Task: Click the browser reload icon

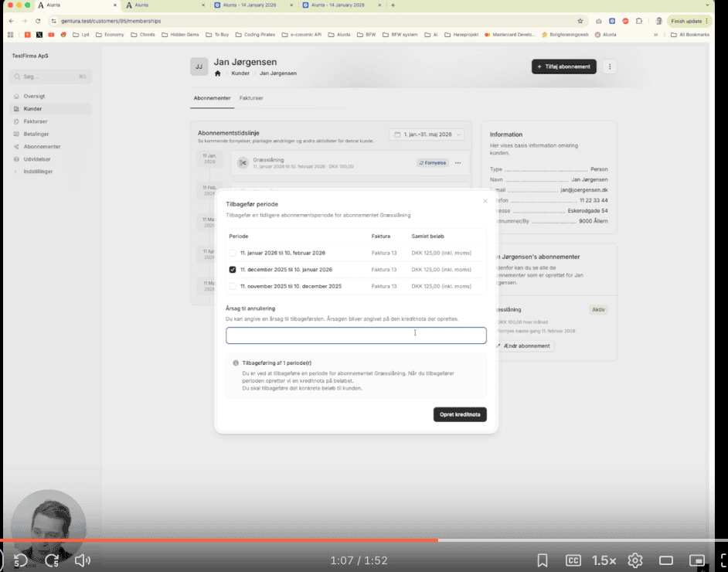Action: [x=39, y=21]
